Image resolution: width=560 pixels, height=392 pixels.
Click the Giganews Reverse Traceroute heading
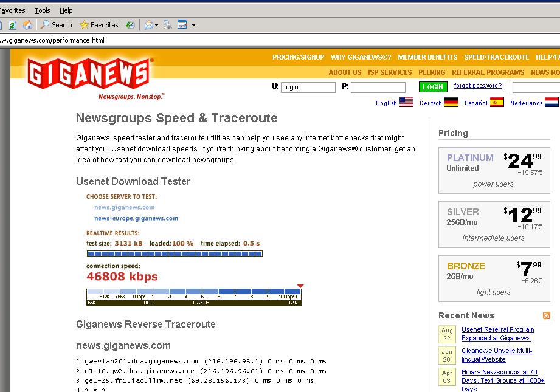[x=146, y=324]
